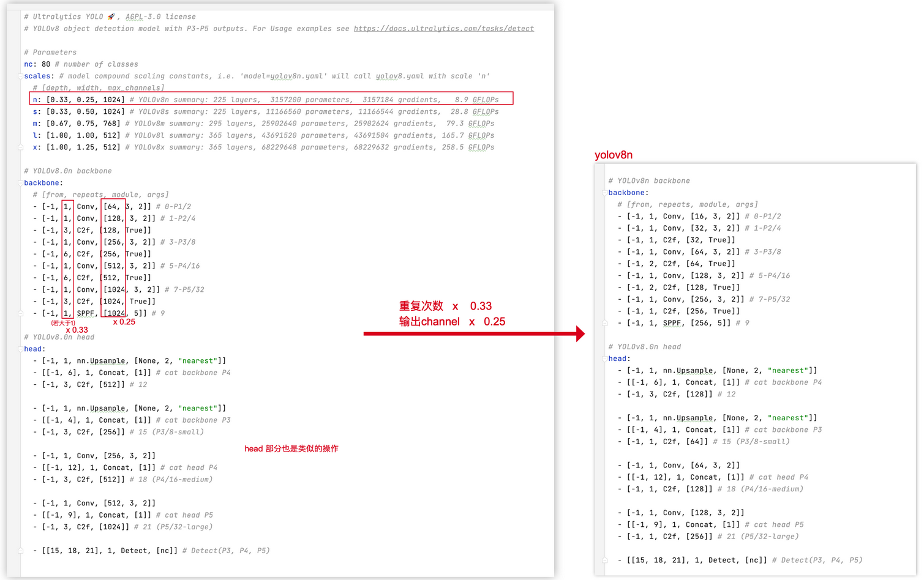Click the 'Conv, [64, 3, 2]] # 3-P3/8' line

pos(699,252)
